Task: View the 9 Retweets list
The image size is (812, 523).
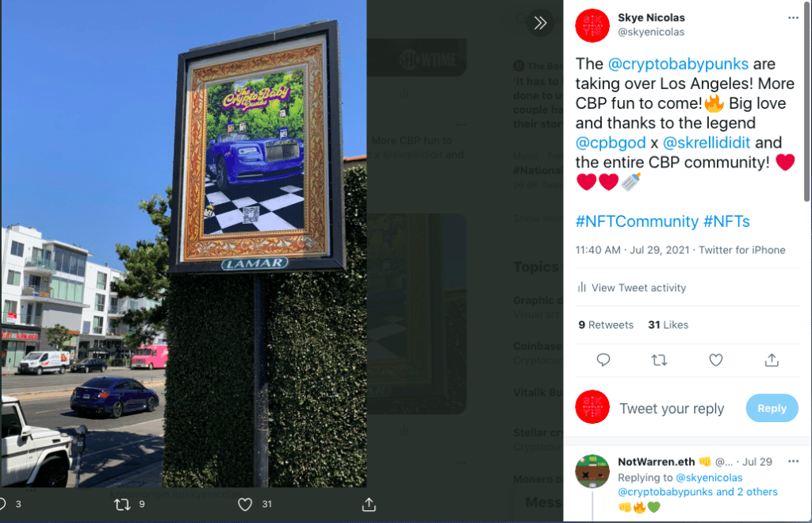Action: tap(606, 325)
